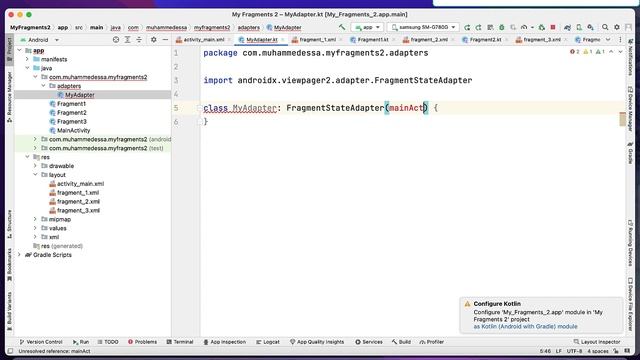Expand Gradle Scripts node

[x=19, y=255]
